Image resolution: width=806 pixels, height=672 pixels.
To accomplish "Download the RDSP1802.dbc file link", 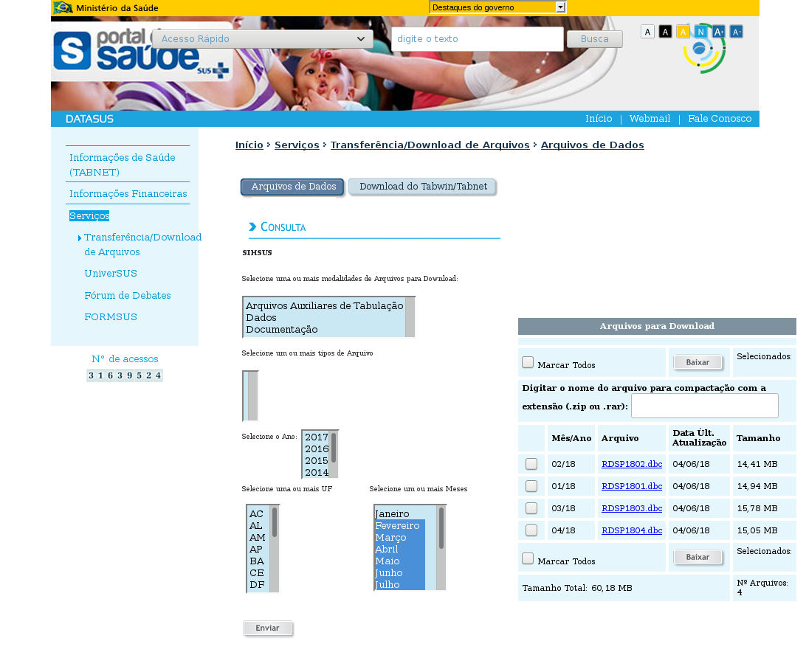I will 632,464.
